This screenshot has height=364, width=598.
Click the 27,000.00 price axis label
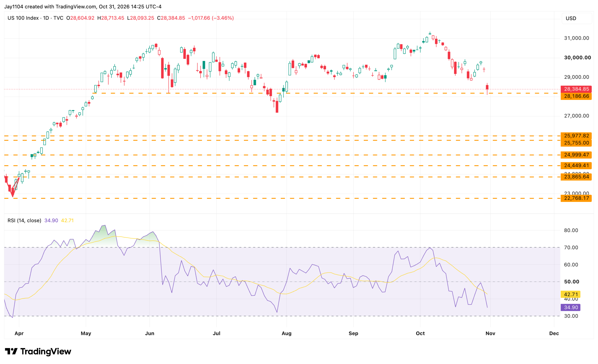[577, 116]
